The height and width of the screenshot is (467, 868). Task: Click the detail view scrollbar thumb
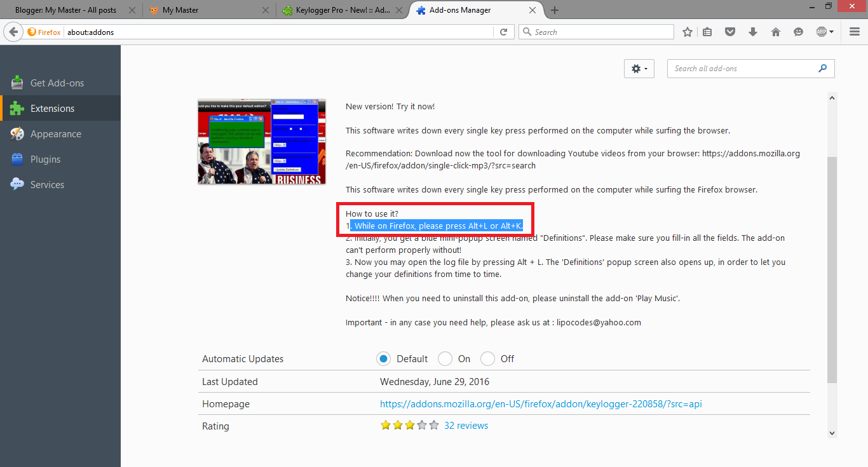(x=832, y=269)
